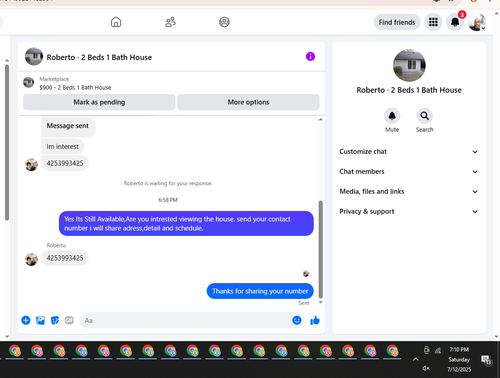The width and height of the screenshot is (500, 378).
Task: Click chat header house thumbnail
Action: (34, 56)
